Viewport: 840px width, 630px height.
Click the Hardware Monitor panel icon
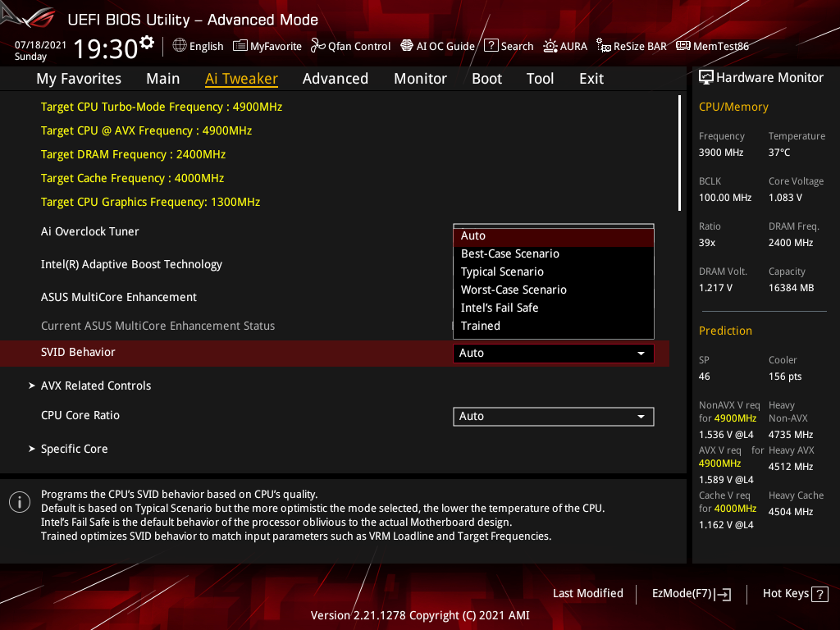click(706, 76)
